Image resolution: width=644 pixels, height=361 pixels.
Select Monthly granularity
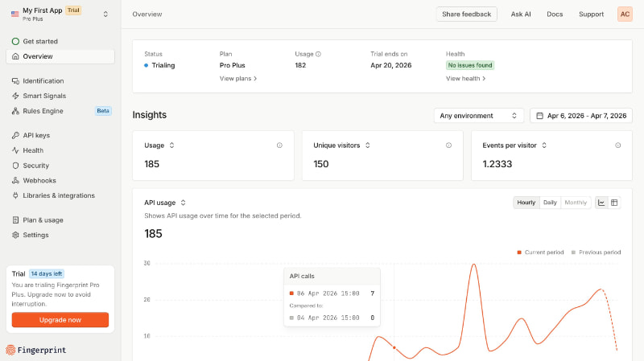(x=576, y=203)
